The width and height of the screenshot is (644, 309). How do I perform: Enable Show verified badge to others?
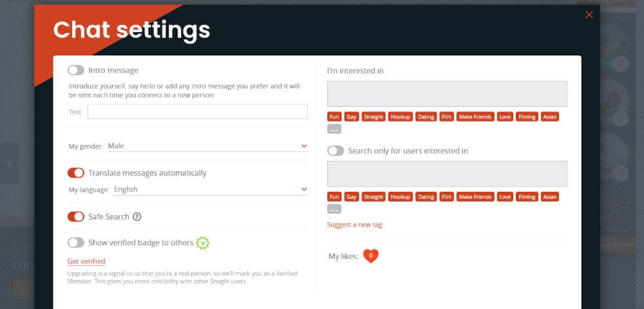tap(76, 243)
